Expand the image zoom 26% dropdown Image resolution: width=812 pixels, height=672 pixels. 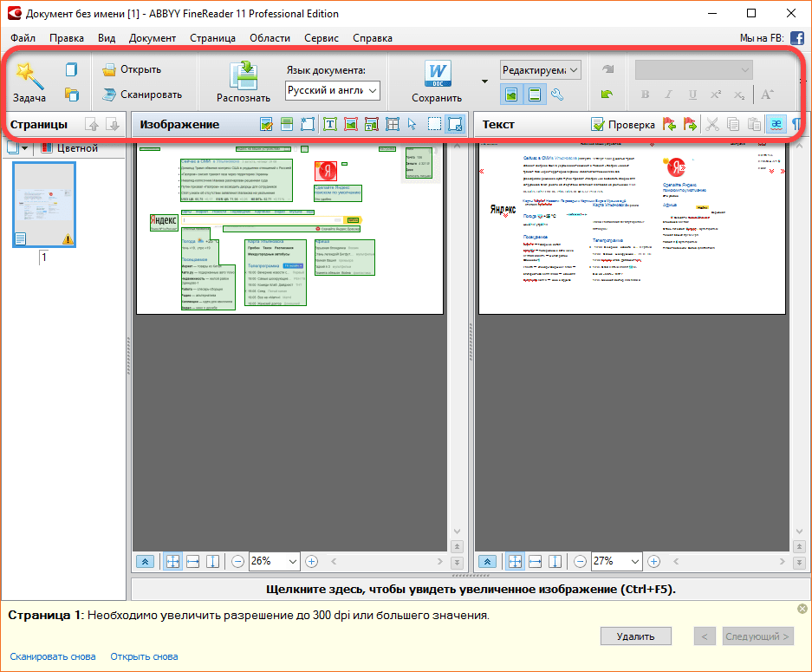292,561
